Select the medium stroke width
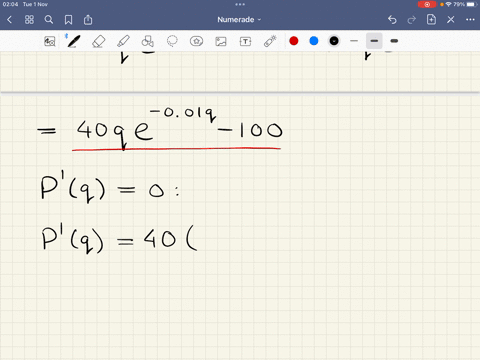This screenshot has height=360, width=480. point(374,41)
